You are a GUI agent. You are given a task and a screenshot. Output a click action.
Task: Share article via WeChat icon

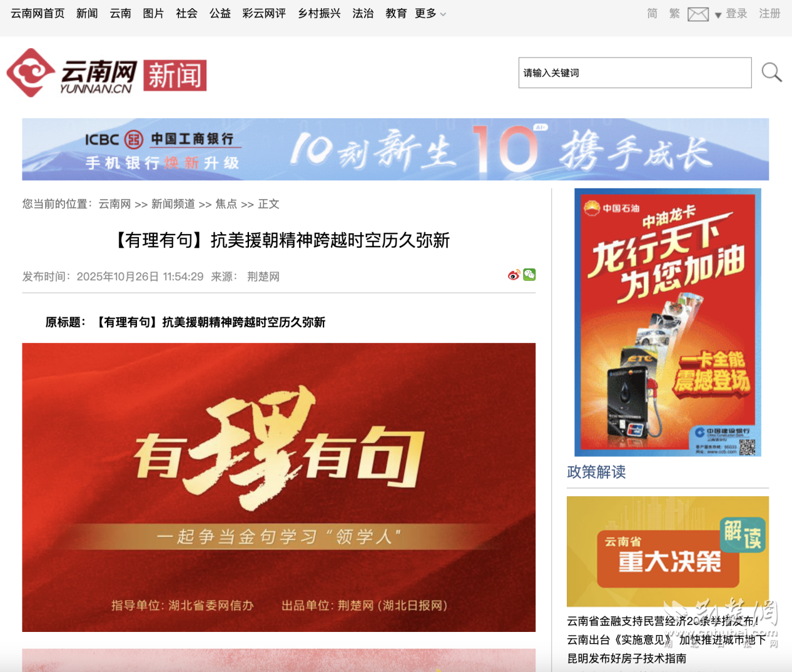click(529, 275)
